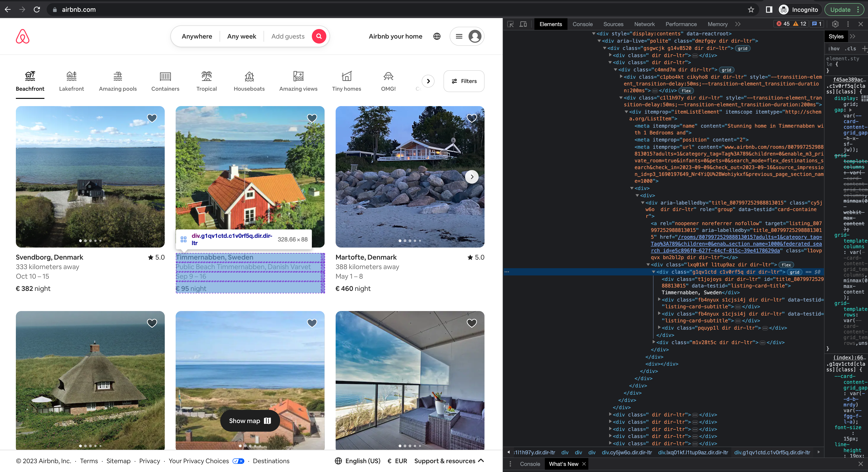
Task: Favorite the balcony terrace listing heart
Action: point(472,323)
